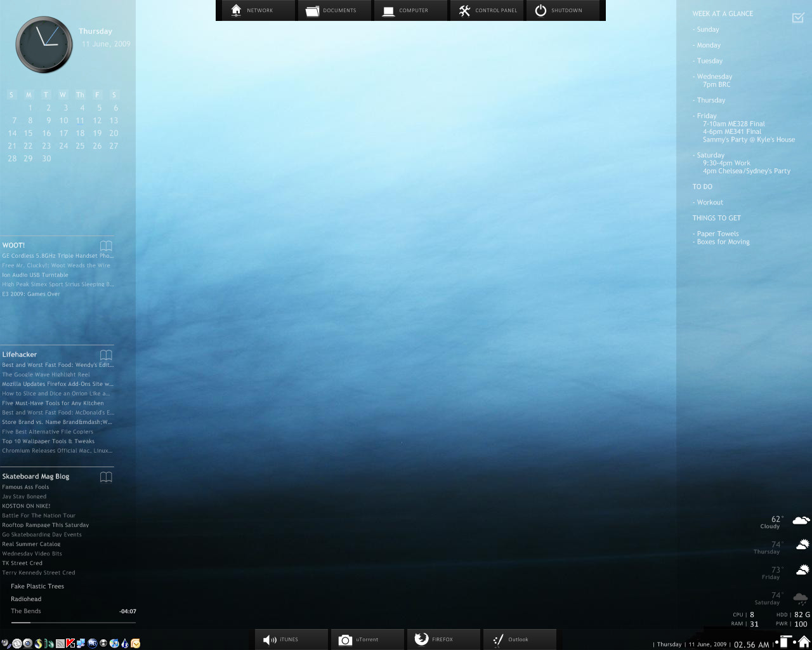812x650 pixels.
Task: Open 'The Google Wave Highlight Reel' article
Action: pyautogui.click(x=46, y=375)
